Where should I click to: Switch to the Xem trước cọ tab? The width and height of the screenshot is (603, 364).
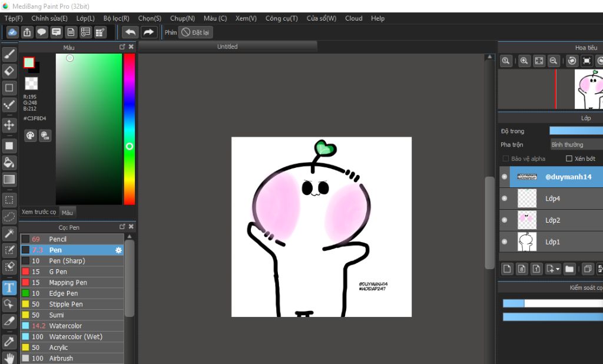click(39, 212)
